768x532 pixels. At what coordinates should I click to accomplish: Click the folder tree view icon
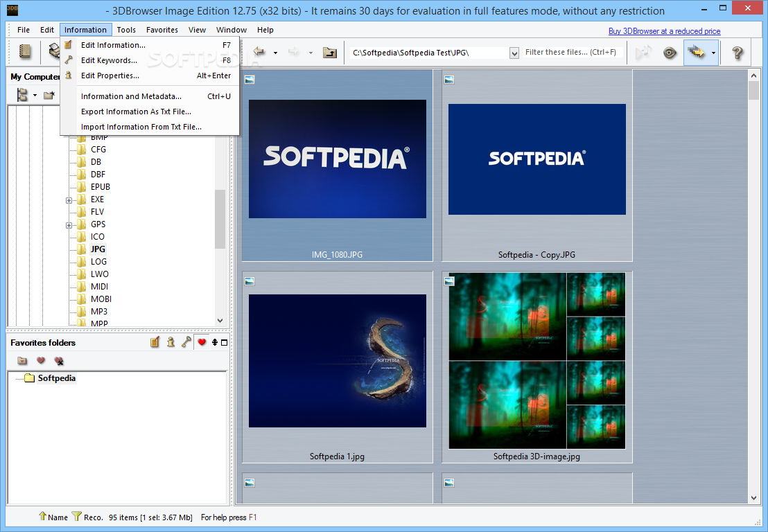(22, 95)
